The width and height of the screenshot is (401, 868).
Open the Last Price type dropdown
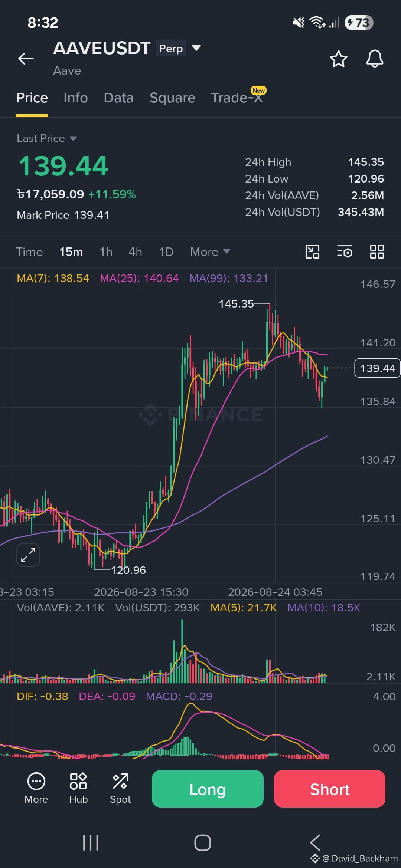pyautogui.click(x=47, y=138)
